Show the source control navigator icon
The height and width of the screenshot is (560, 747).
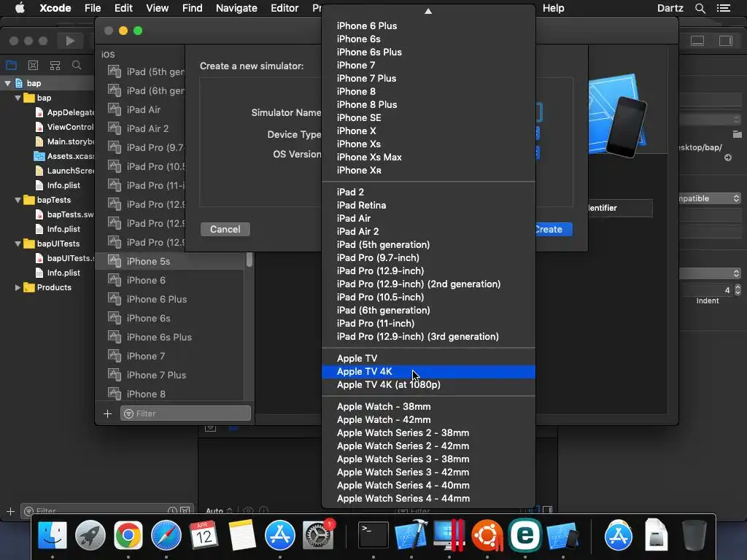tap(33, 65)
